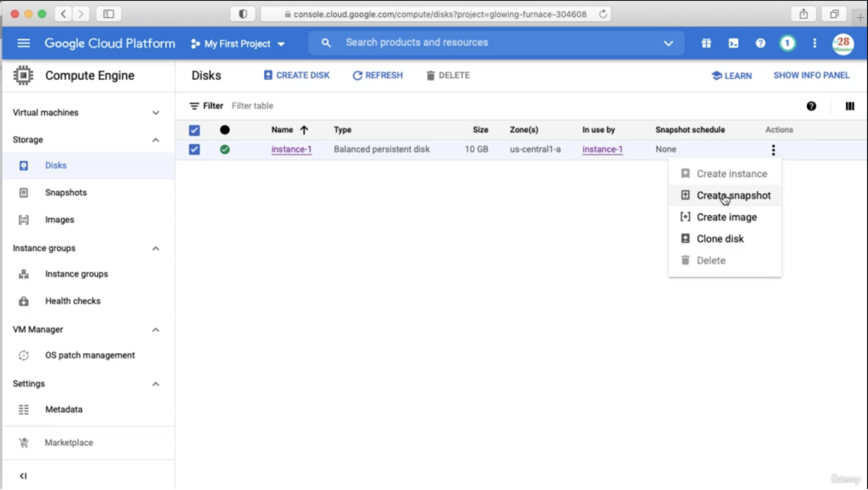Click the Disks sidebar icon
This screenshot has width=868, height=490.
[23, 165]
